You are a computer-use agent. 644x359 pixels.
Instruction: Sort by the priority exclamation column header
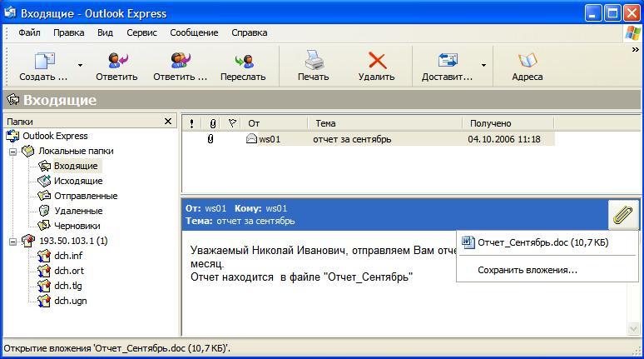pyautogui.click(x=192, y=123)
